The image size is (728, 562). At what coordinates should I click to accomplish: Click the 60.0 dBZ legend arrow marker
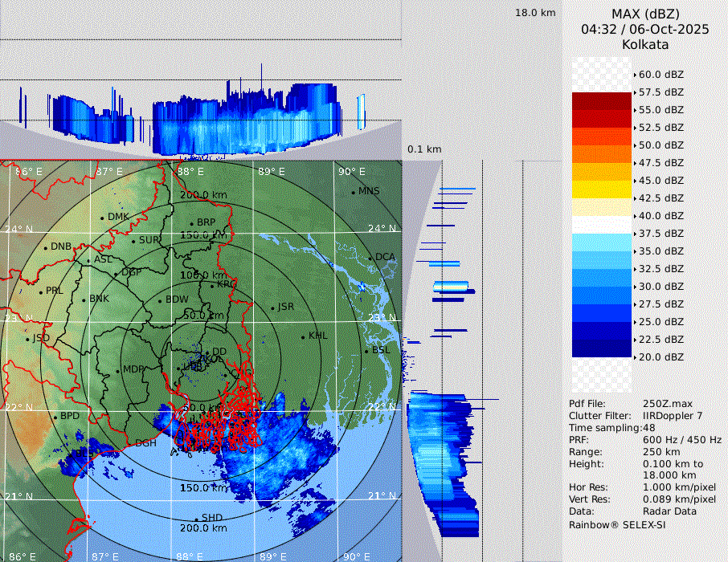[x=635, y=75]
